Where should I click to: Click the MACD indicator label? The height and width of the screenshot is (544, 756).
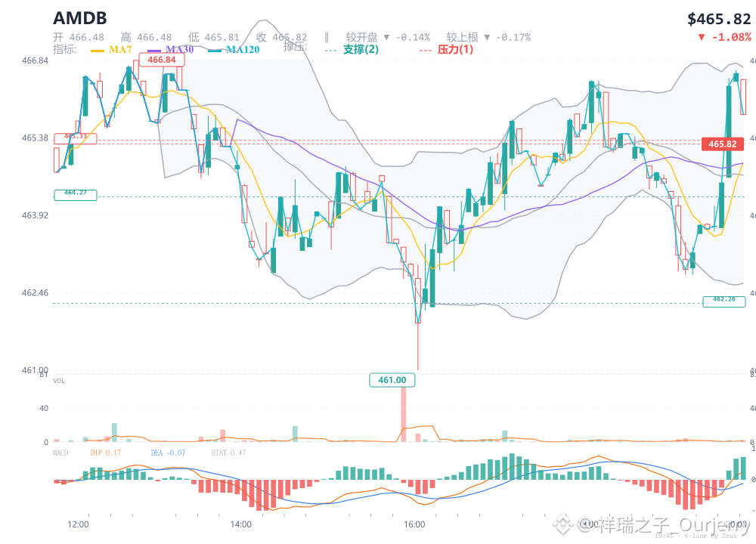60,453
